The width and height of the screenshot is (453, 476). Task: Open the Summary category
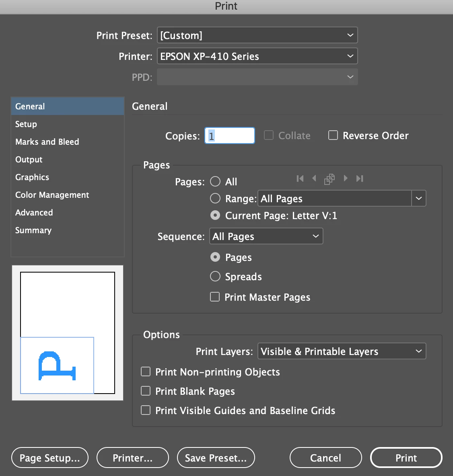pos(68,230)
